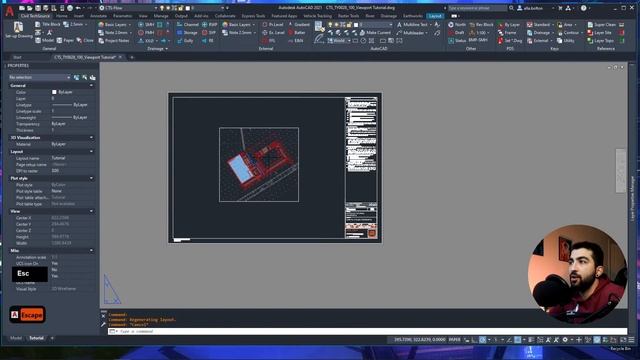Image resolution: width=640 pixels, height=360 pixels.
Task: Switch to the Model layout tab
Action: (16, 338)
